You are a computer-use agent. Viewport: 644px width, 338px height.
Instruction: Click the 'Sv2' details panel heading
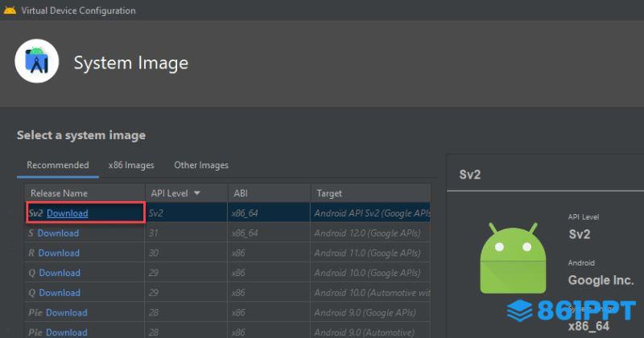coord(470,175)
